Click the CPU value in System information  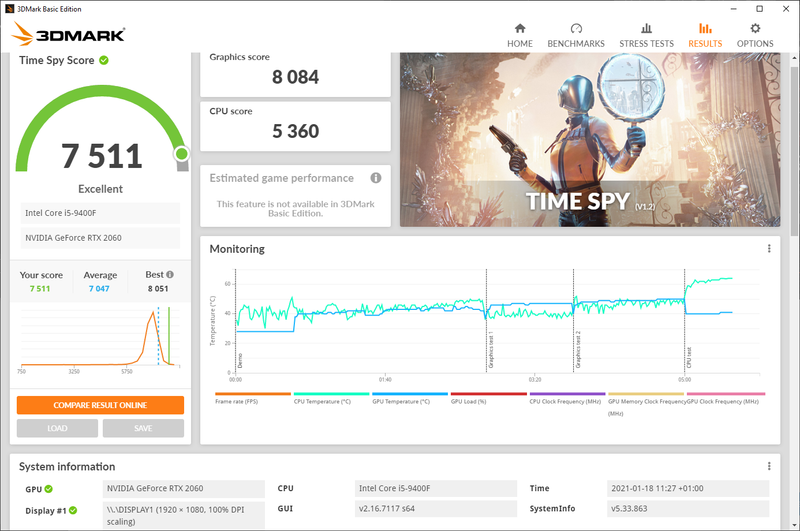coord(436,488)
